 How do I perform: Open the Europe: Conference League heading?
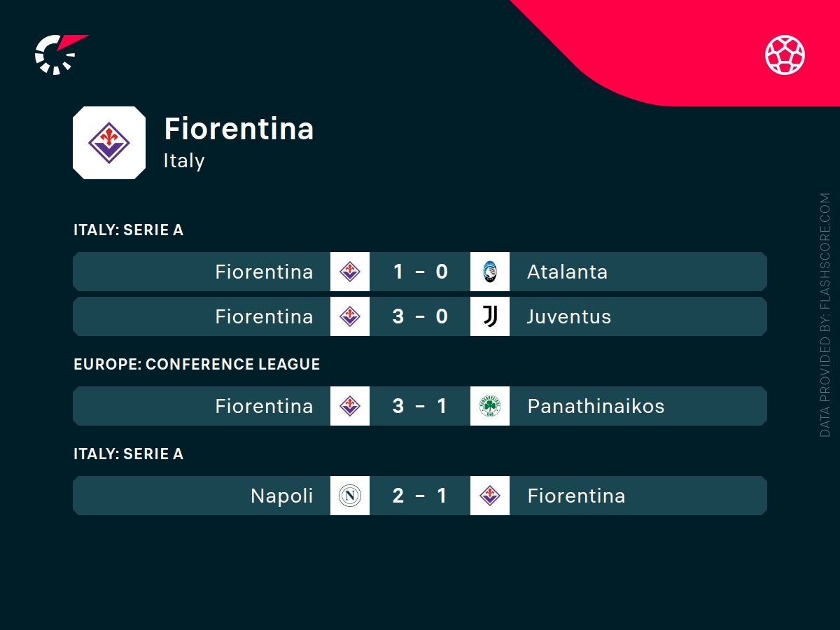click(x=197, y=364)
